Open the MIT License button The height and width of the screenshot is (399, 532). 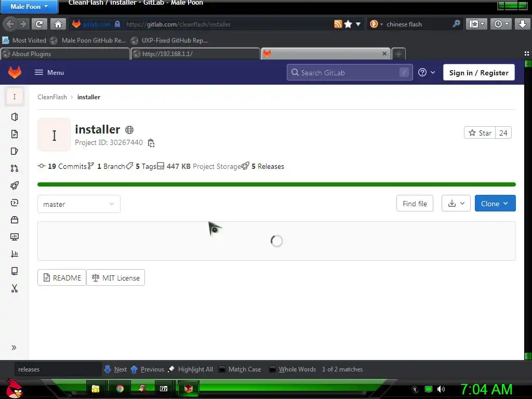[x=116, y=277]
